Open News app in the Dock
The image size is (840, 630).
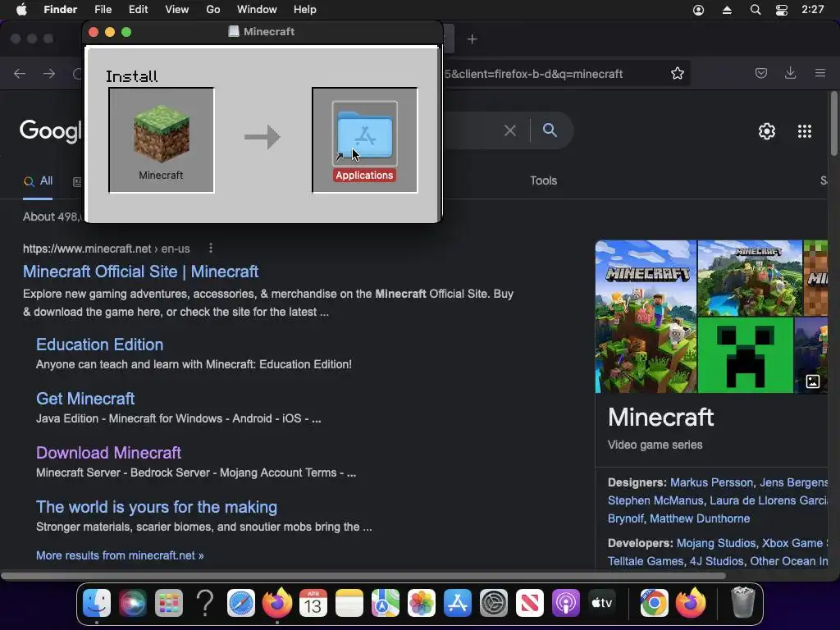pos(530,604)
